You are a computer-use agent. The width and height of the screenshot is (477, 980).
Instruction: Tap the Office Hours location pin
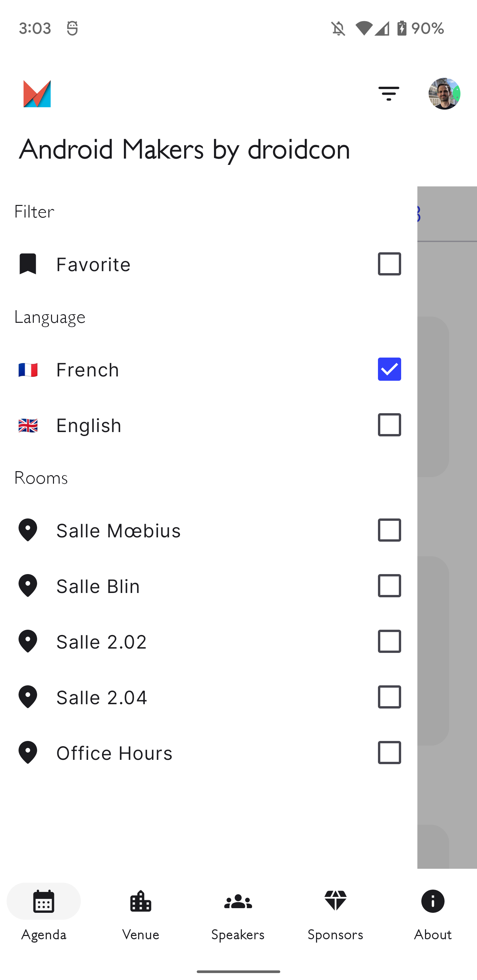tap(28, 753)
